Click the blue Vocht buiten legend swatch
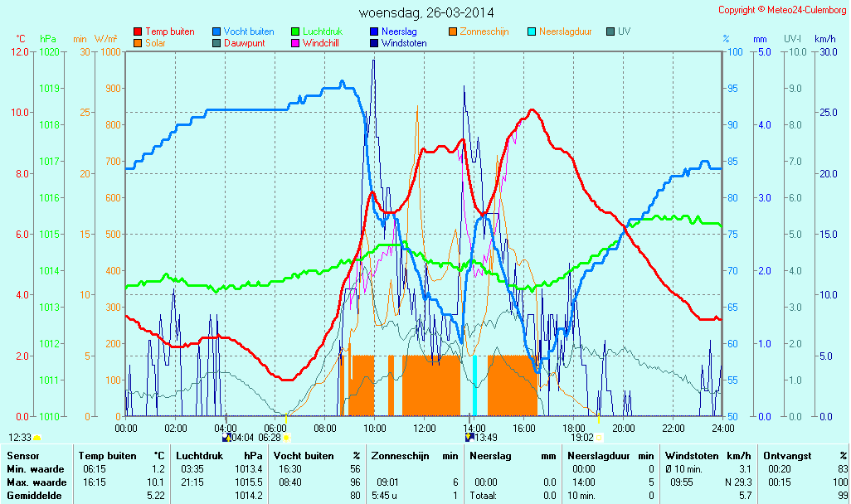851x504 pixels. point(216,31)
